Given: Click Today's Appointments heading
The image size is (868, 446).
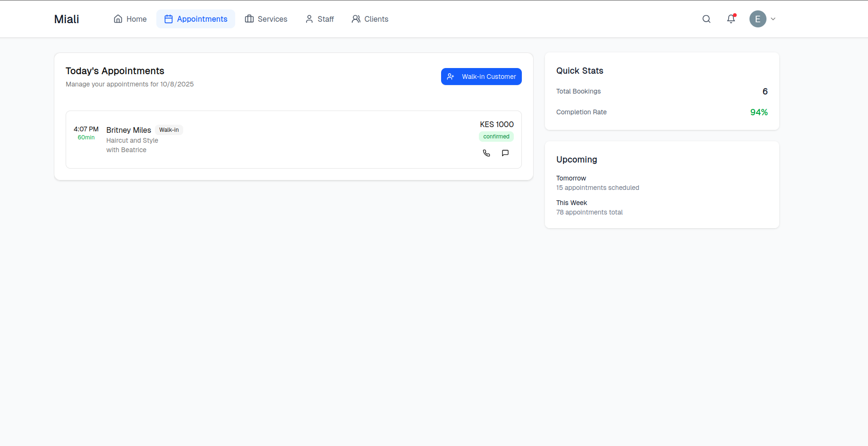Looking at the screenshot, I should point(115,71).
